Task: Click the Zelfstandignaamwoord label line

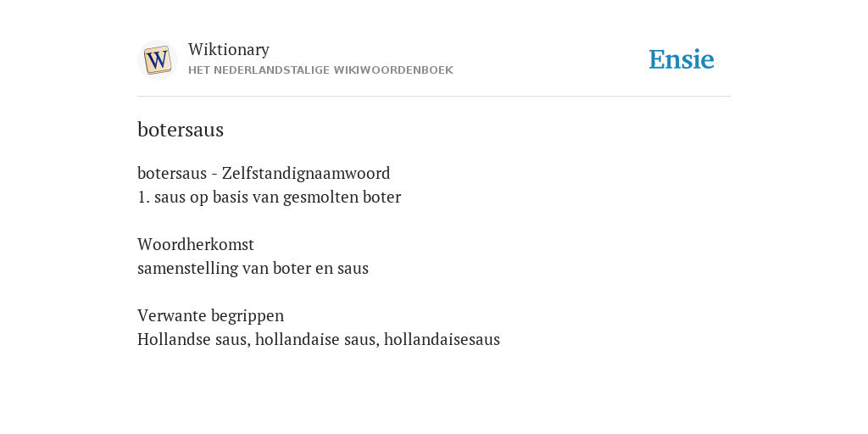Action: pos(264,173)
